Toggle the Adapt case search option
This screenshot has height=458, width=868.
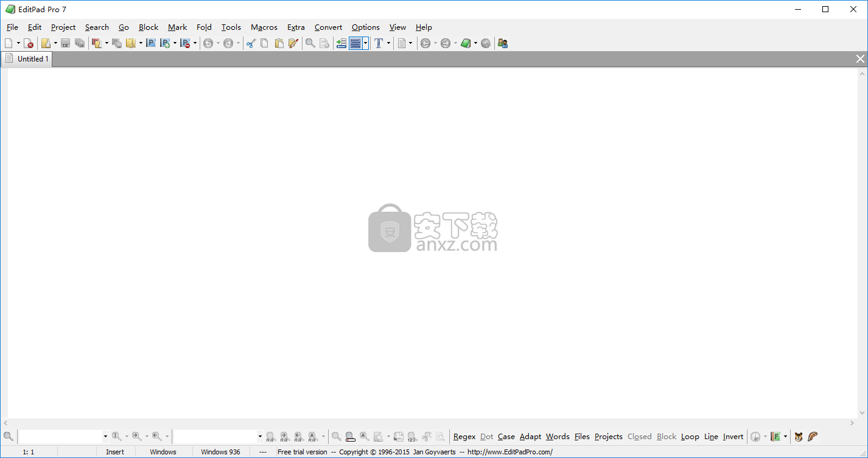click(x=530, y=437)
